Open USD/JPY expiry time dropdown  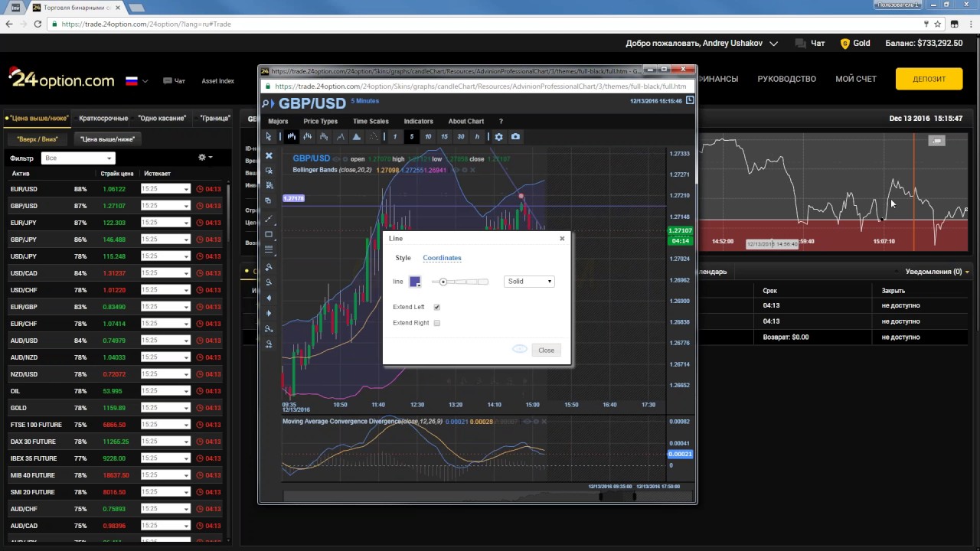click(165, 256)
